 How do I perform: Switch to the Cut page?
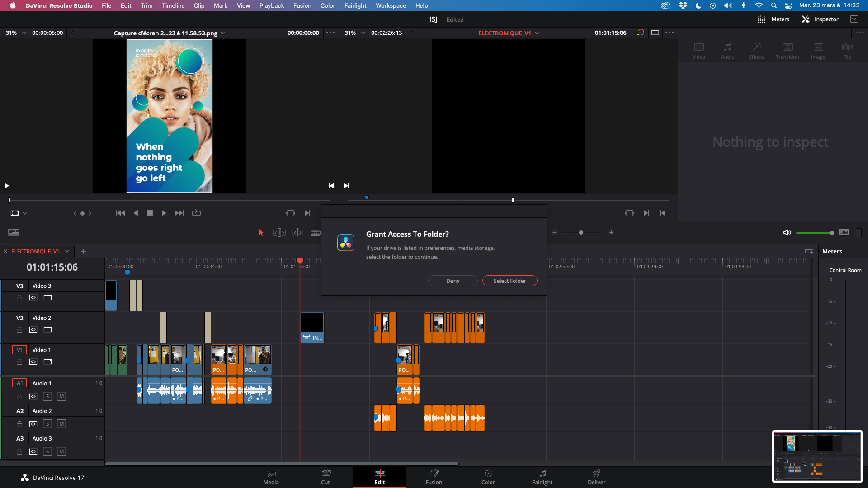point(325,477)
